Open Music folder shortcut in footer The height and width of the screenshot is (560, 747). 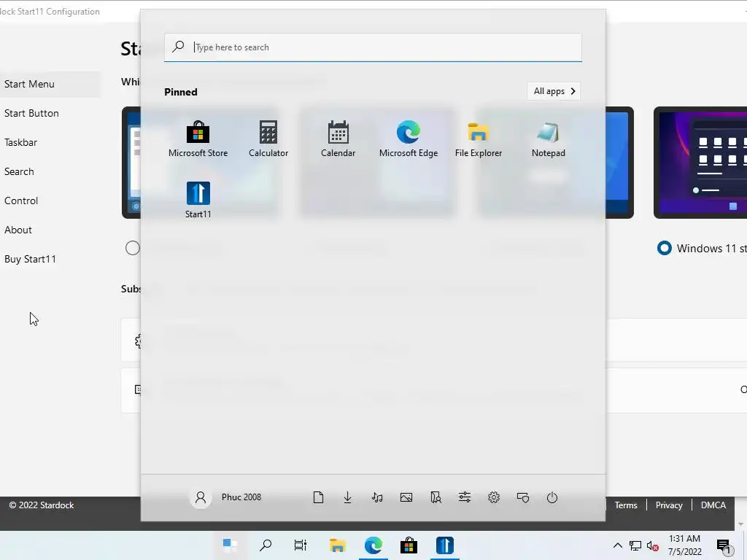pos(377,497)
